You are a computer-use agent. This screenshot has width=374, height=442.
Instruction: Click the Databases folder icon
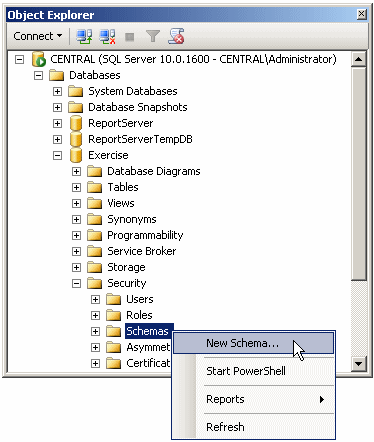(x=56, y=75)
